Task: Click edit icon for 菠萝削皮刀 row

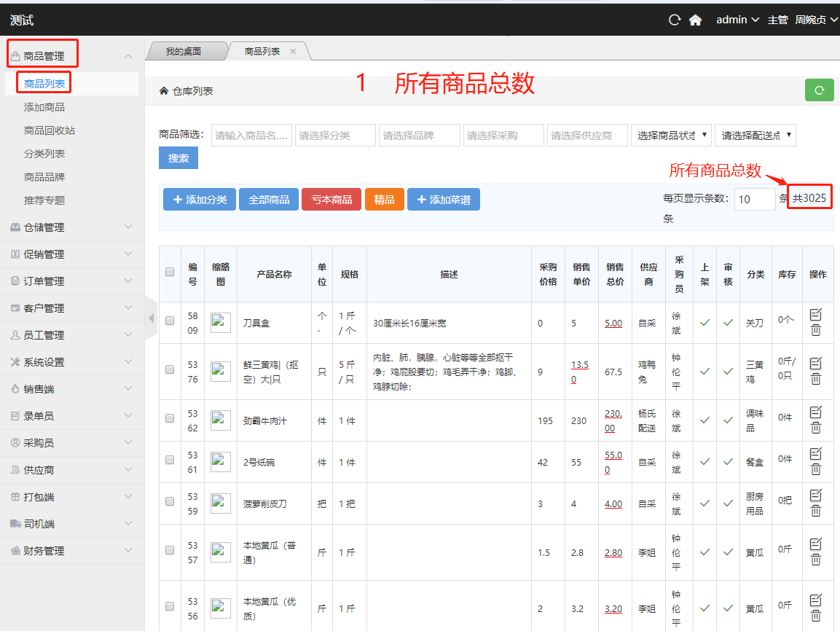Action: (816, 495)
